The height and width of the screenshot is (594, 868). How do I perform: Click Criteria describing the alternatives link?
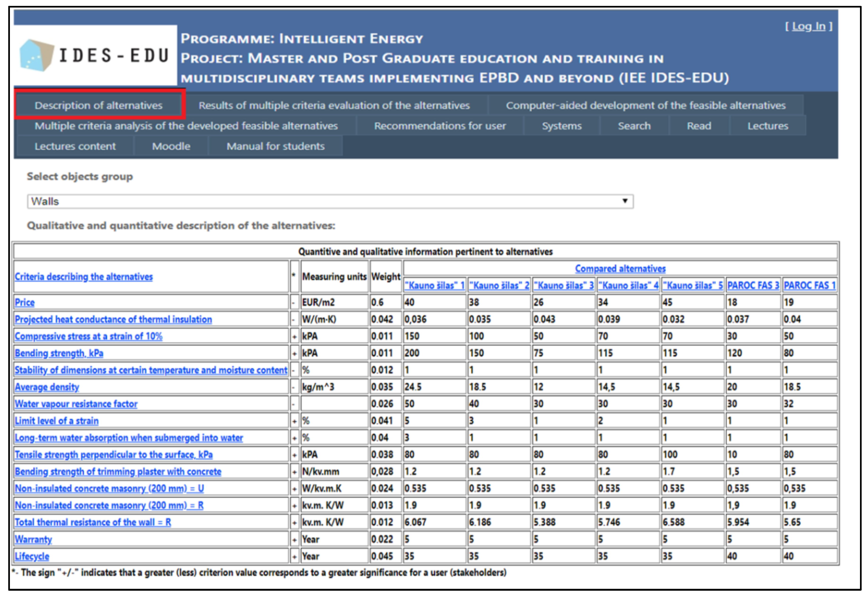pyautogui.click(x=84, y=277)
